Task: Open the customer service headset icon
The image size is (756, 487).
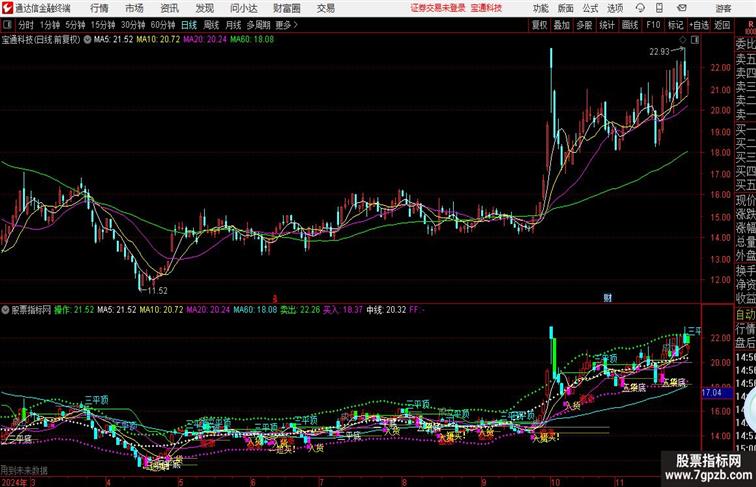Action: coord(640,8)
